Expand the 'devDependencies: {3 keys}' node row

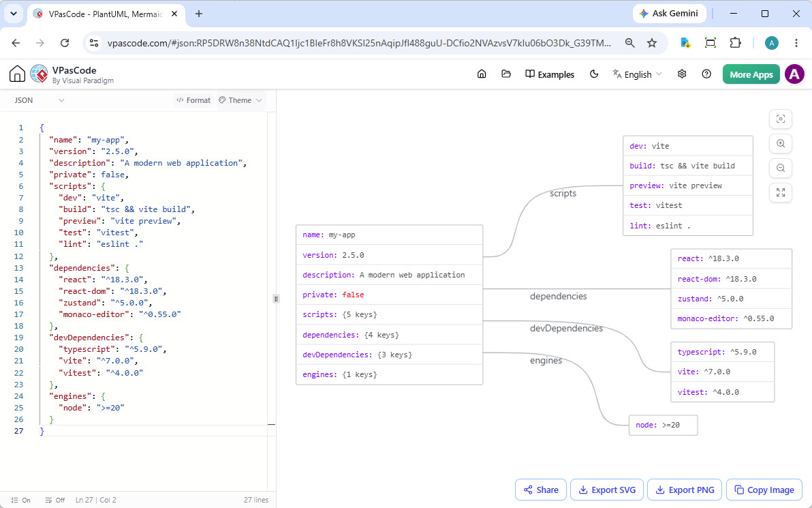[390, 355]
